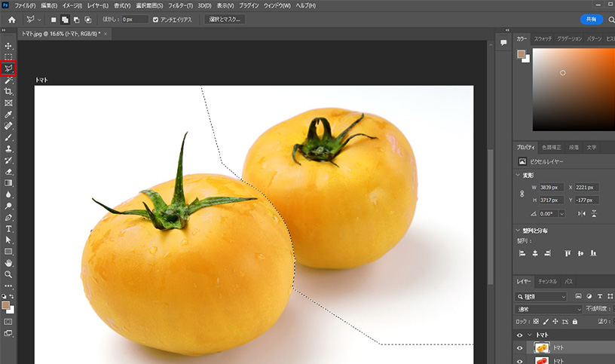
Task: Select the Magic Wand tool
Action: (x=8, y=81)
